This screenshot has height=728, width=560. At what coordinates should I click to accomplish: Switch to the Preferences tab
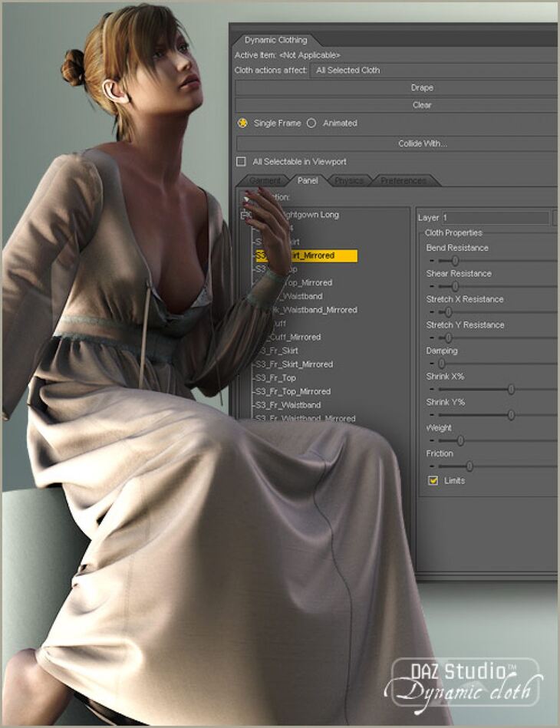point(403,181)
